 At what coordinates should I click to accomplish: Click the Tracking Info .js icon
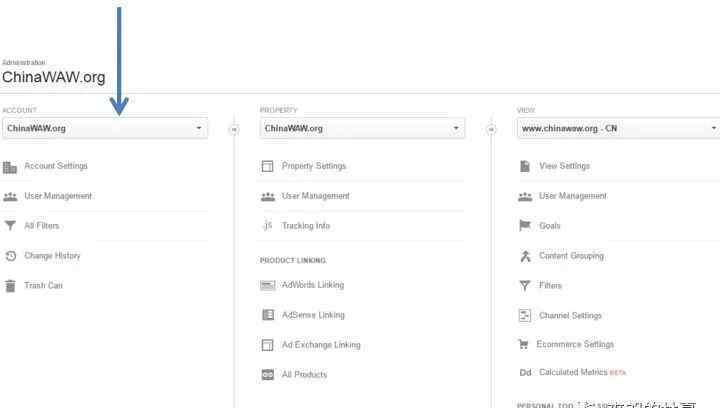tap(267, 226)
